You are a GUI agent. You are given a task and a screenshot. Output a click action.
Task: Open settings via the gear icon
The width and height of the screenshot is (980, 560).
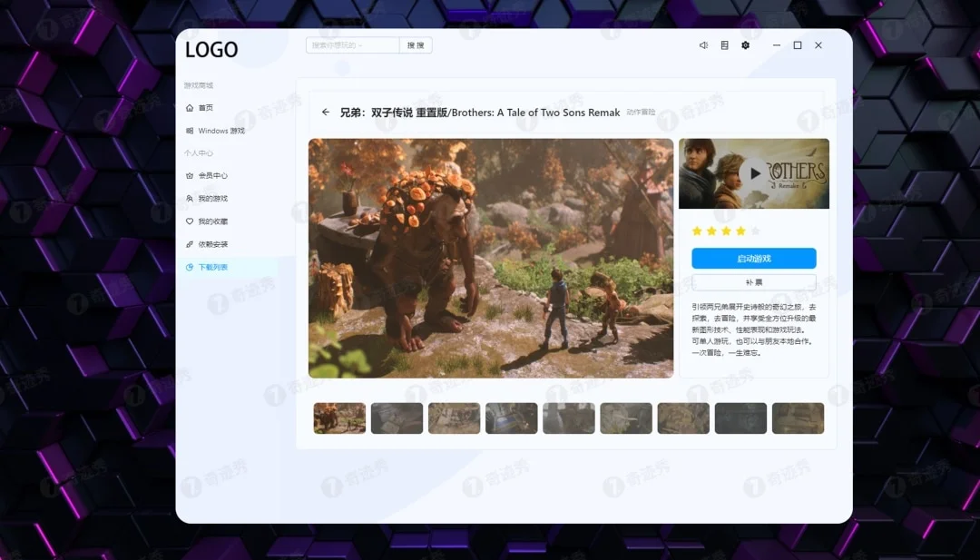(x=746, y=45)
